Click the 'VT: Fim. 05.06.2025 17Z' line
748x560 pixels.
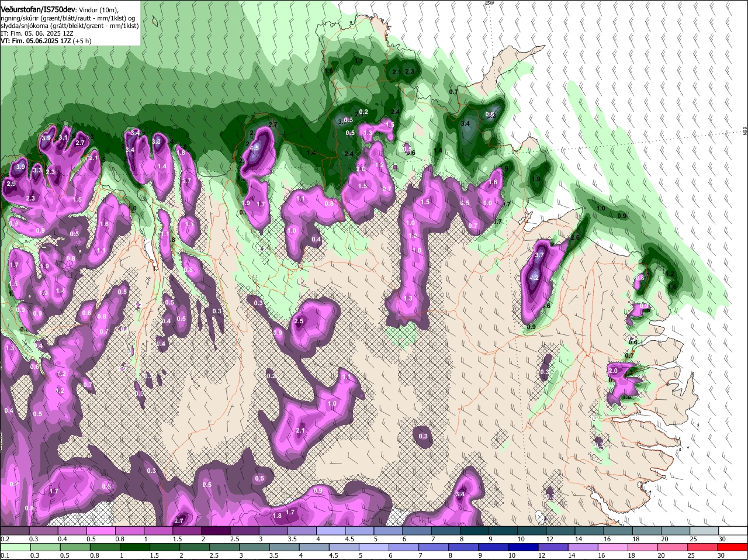point(36,41)
